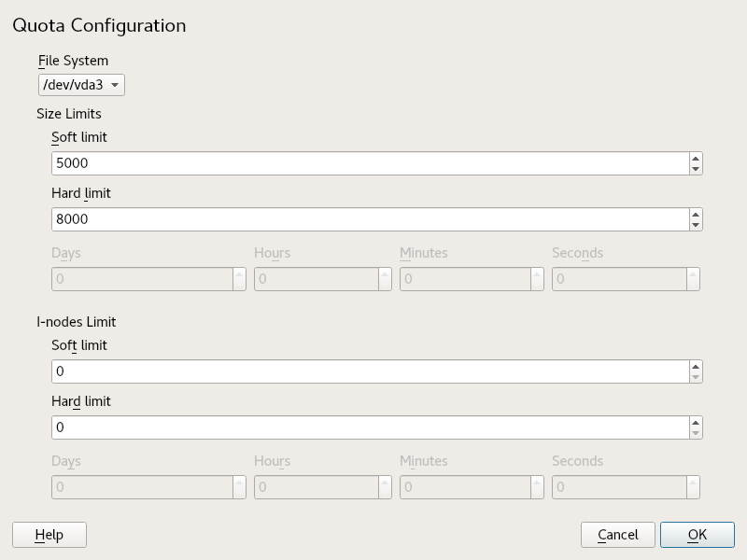Click the Size Limits hard limit field showing 8000
Screen dimensions: 747x560
[369, 220]
